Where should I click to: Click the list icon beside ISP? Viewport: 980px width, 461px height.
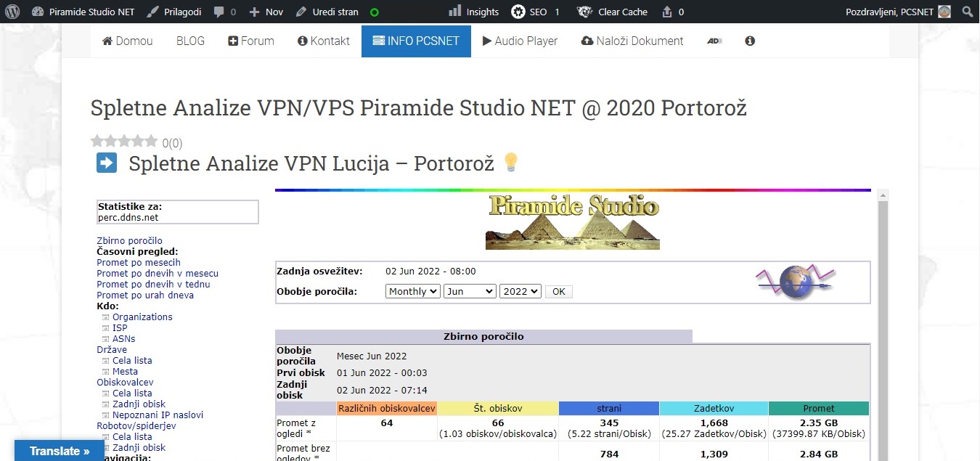(106, 328)
